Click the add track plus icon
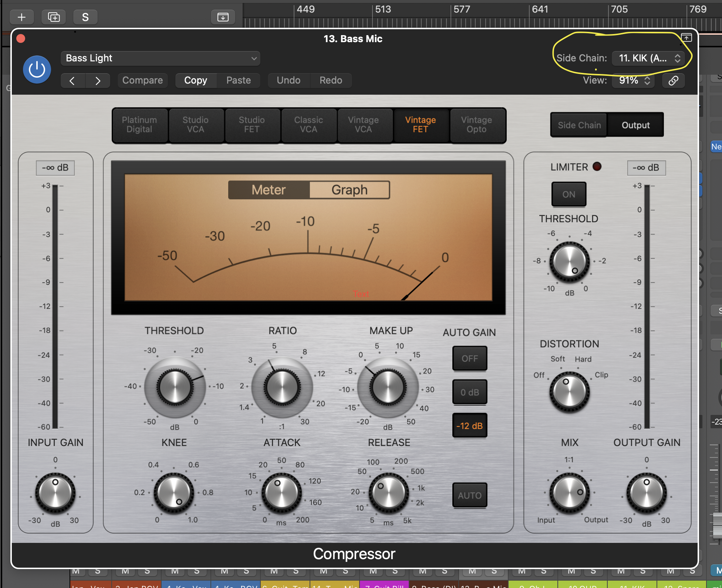The image size is (722, 588). coord(22,17)
